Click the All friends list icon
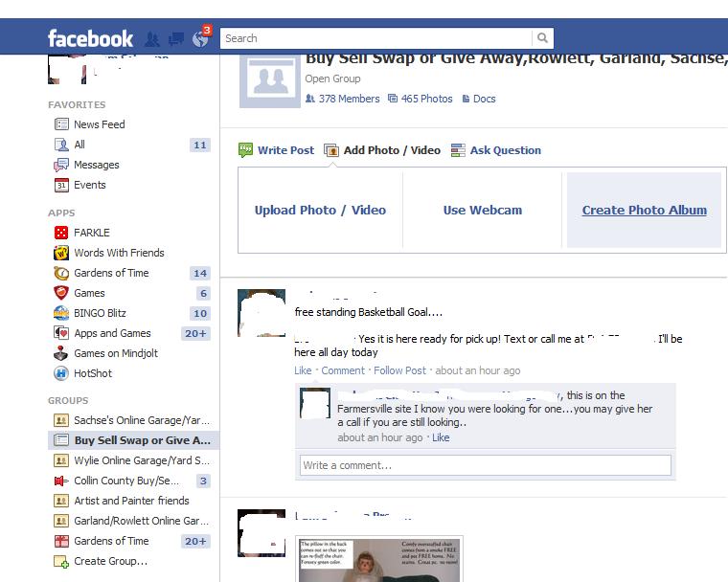 61,145
